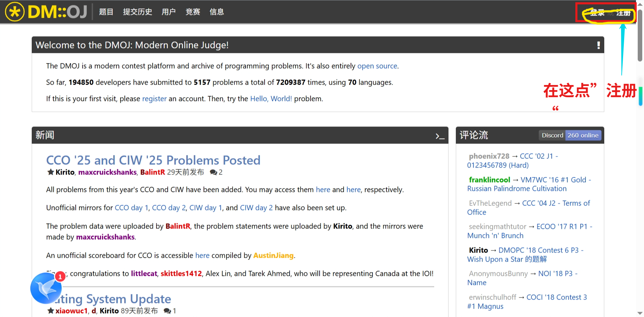The height and width of the screenshot is (317, 644).
Task: Open xiaowuc1 profile in second post
Action: 71,311
